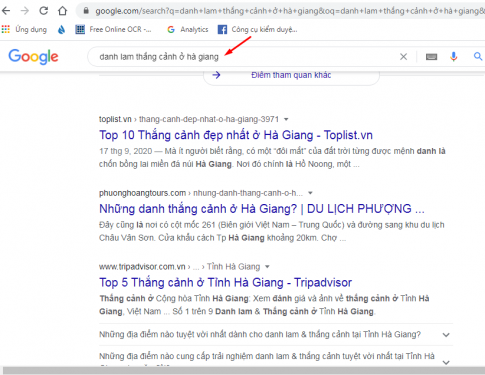Click the padlock icon in address bar
Screen dimensions: 485x375
click(x=86, y=11)
